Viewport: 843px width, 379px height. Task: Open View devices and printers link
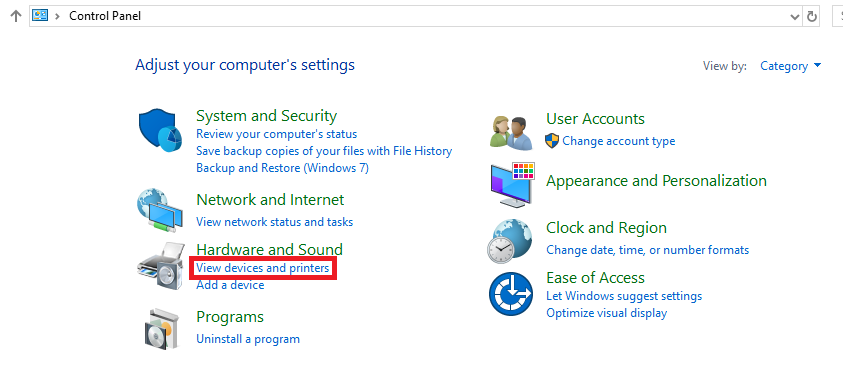pyautogui.click(x=262, y=267)
